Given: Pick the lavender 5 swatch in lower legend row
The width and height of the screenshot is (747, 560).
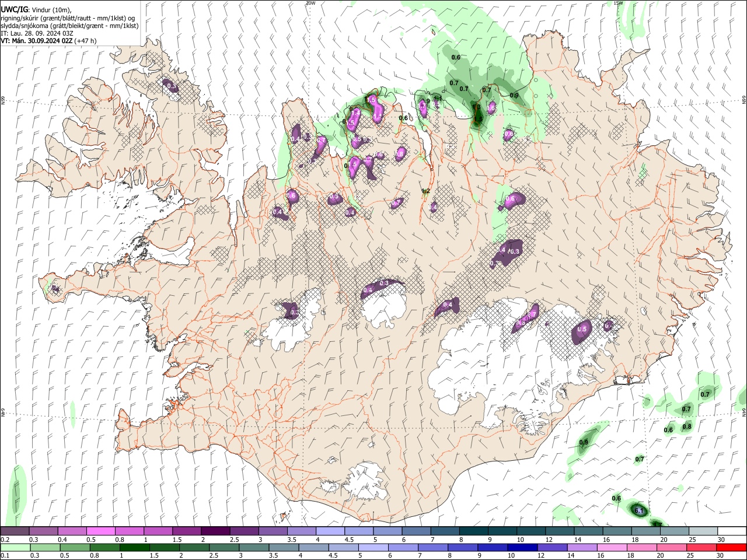Looking at the screenshot, I should click(x=372, y=547).
